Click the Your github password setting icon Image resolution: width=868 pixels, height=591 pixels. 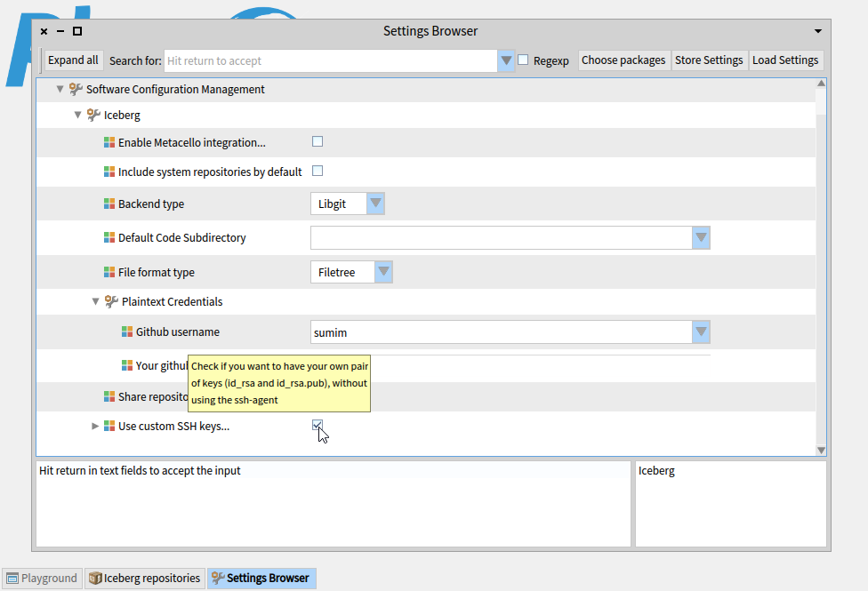click(127, 366)
